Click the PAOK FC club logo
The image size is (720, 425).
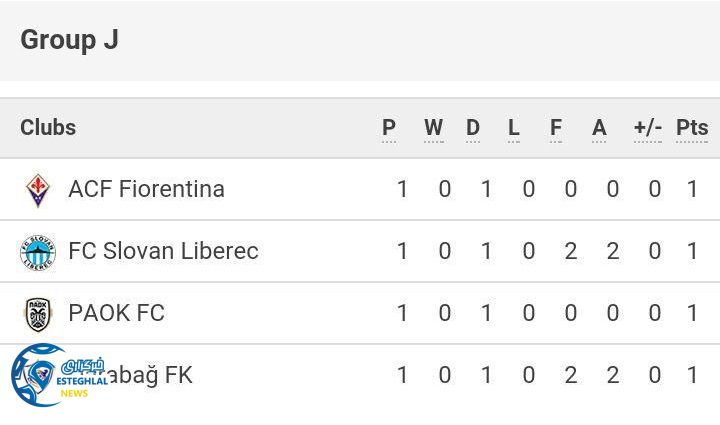(x=38, y=314)
